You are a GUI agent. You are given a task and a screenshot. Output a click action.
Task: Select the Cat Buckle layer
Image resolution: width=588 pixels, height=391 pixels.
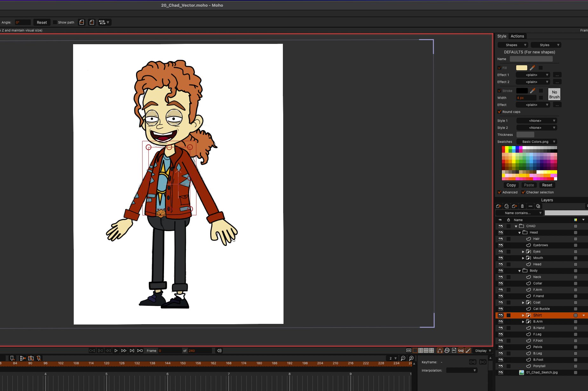(x=542, y=309)
